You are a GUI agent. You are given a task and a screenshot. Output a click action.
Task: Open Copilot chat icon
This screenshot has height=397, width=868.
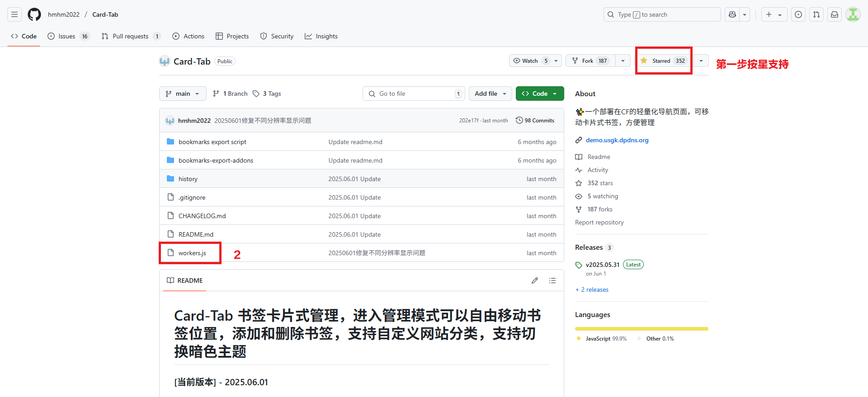(x=732, y=14)
